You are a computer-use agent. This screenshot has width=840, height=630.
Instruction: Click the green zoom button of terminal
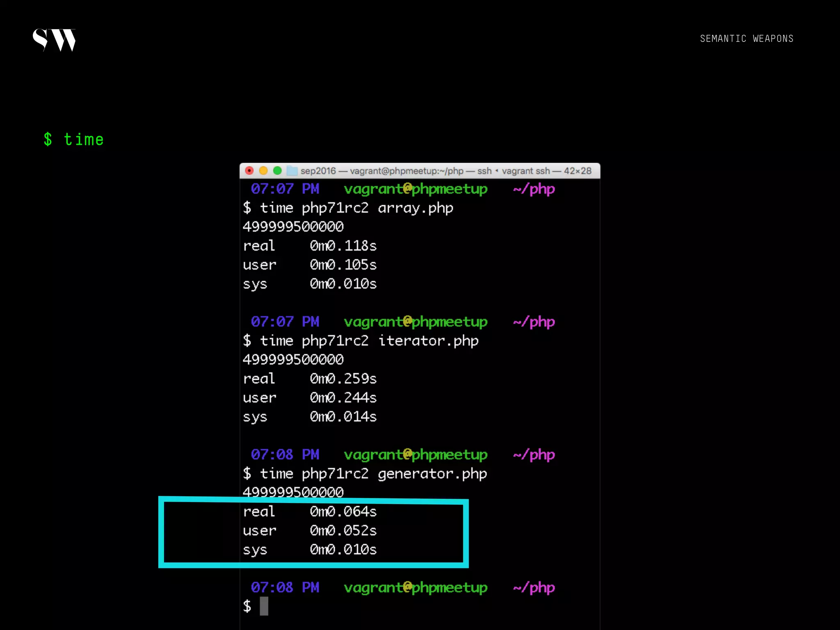[277, 171]
